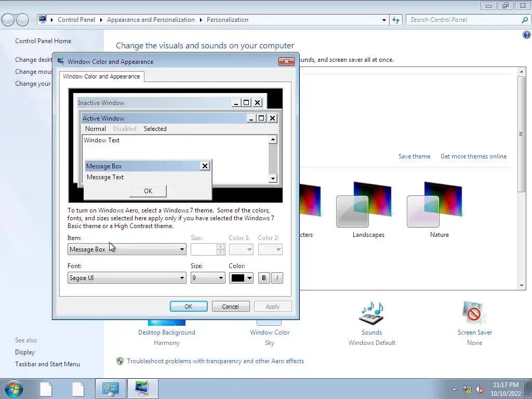Click the themes list scroll up arrow
The height and width of the screenshot is (399, 532).
click(522, 72)
